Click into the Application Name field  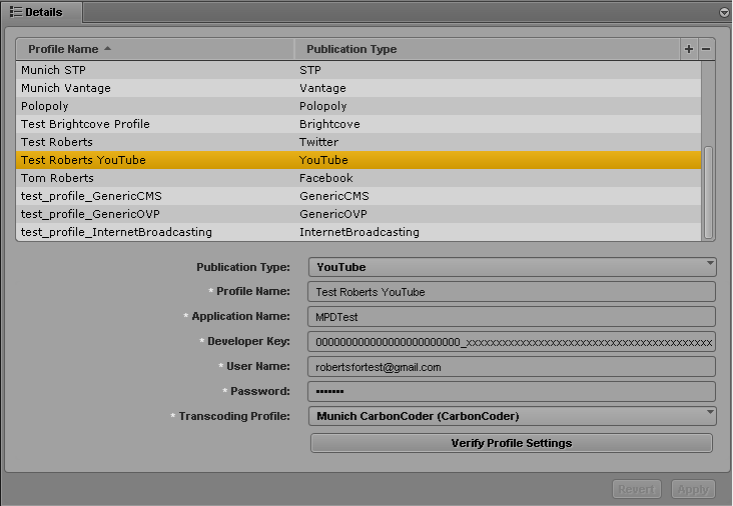pyautogui.click(x=513, y=317)
